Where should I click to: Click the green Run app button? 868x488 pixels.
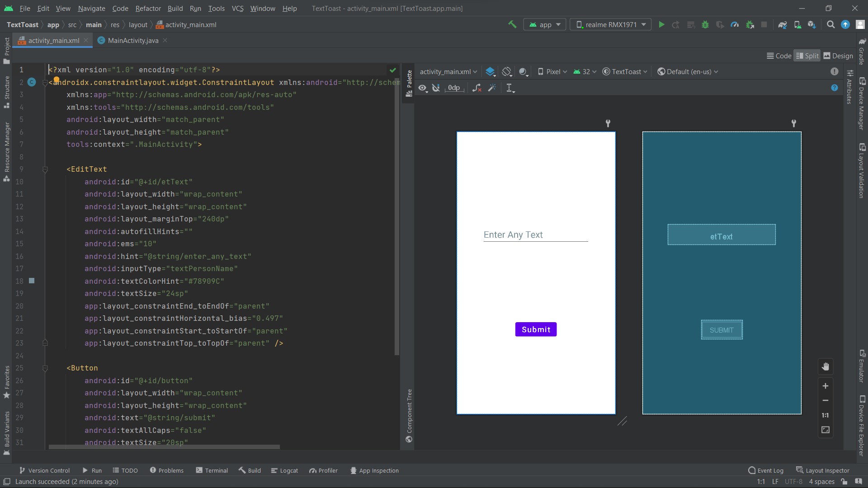click(x=661, y=25)
